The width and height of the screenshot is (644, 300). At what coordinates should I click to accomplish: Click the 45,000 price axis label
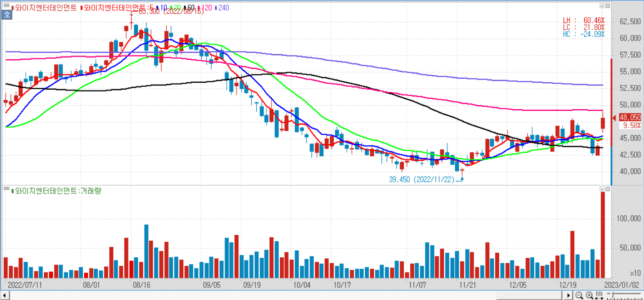(630, 138)
